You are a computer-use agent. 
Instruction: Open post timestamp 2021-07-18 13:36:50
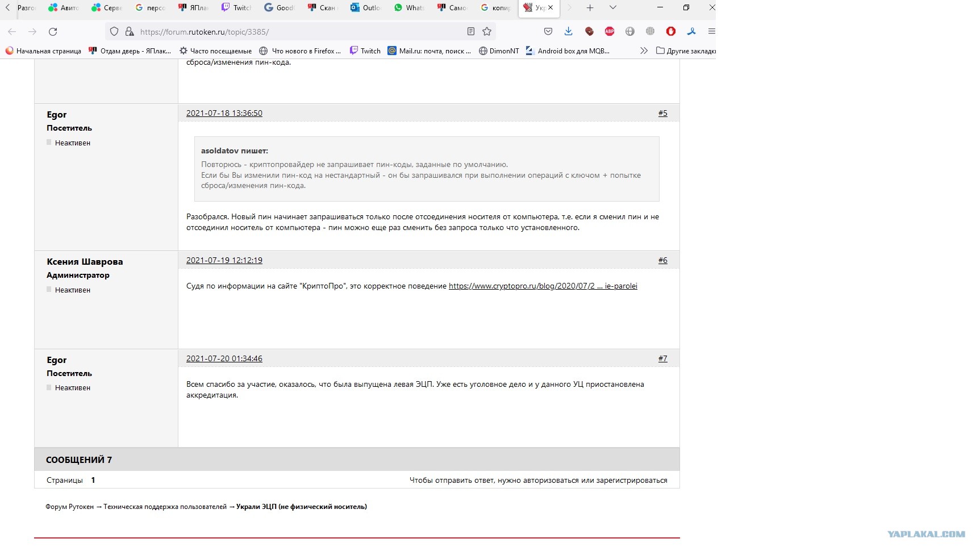point(224,113)
